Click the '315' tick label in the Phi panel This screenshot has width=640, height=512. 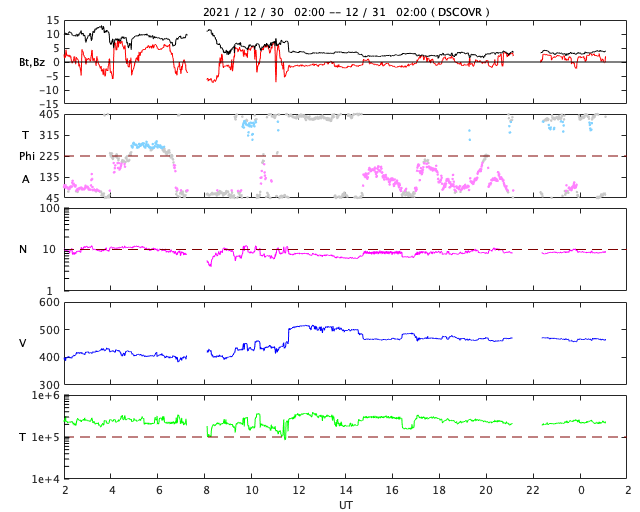point(49,135)
